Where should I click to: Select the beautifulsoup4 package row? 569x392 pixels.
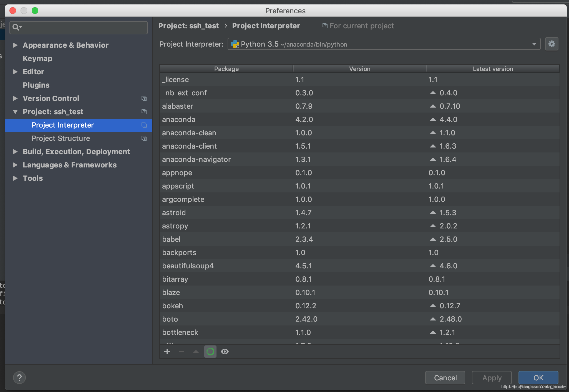(x=188, y=266)
